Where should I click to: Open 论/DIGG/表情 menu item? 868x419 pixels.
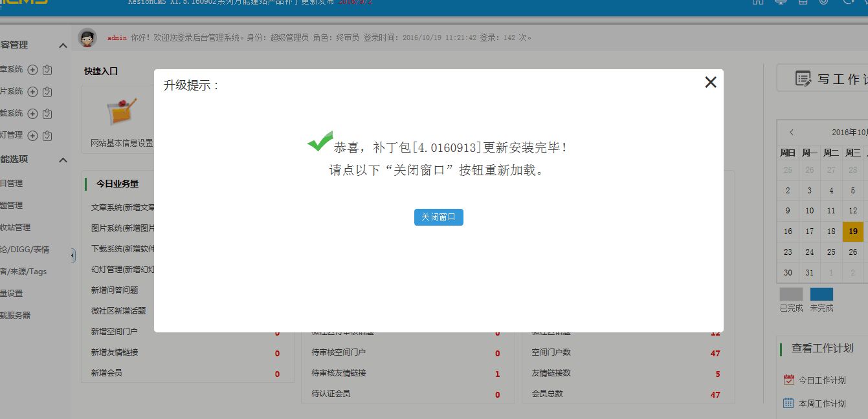click(25, 250)
